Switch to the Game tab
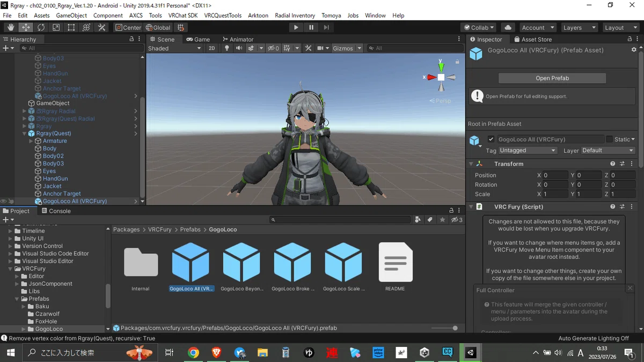Image resolution: width=644 pixels, height=362 pixels. tap(198, 39)
